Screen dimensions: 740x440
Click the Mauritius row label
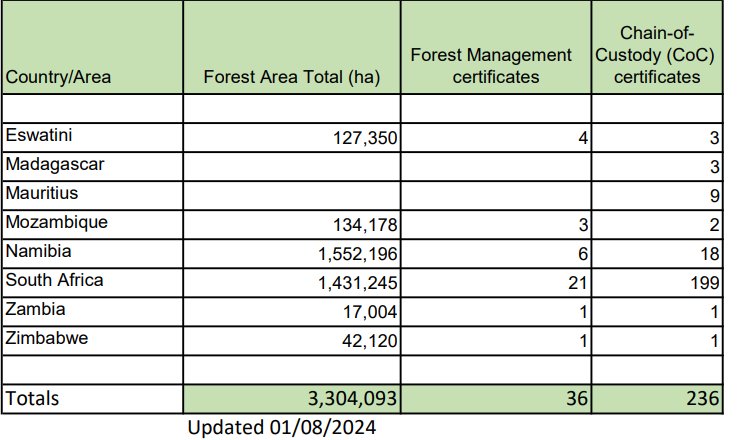pyautogui.click(x=42, y=193)
